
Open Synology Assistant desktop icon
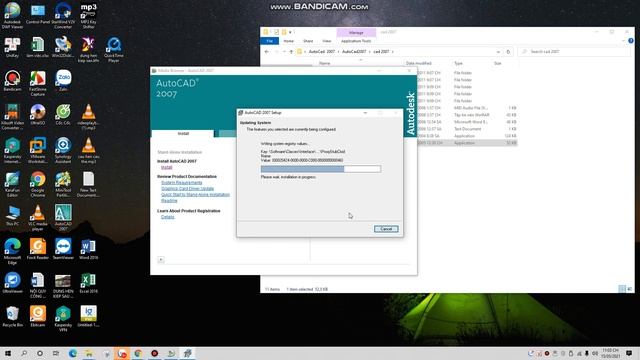(63, 151)
